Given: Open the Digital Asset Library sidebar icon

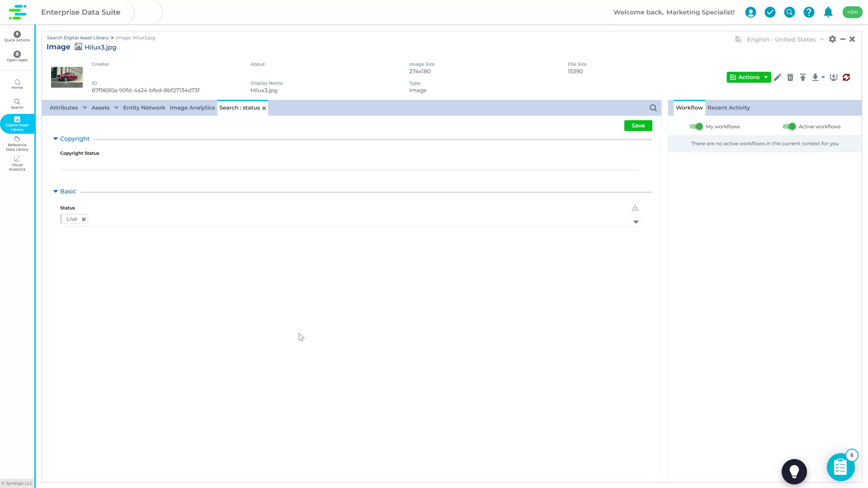Looking at the screenshot, I should [x=17, y=124].
